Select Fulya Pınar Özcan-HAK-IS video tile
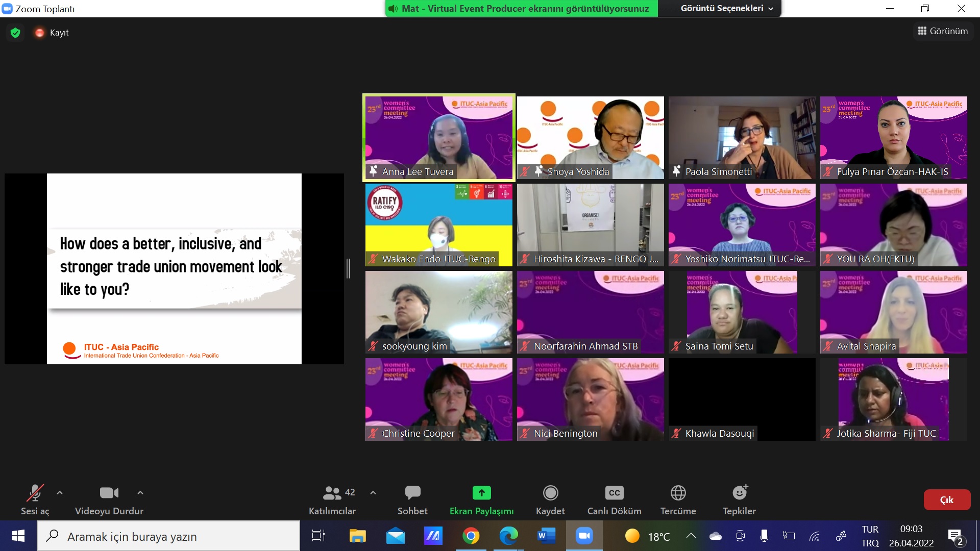Image resolution: width=980 pixels, height=551 pixels. (894, 138)
